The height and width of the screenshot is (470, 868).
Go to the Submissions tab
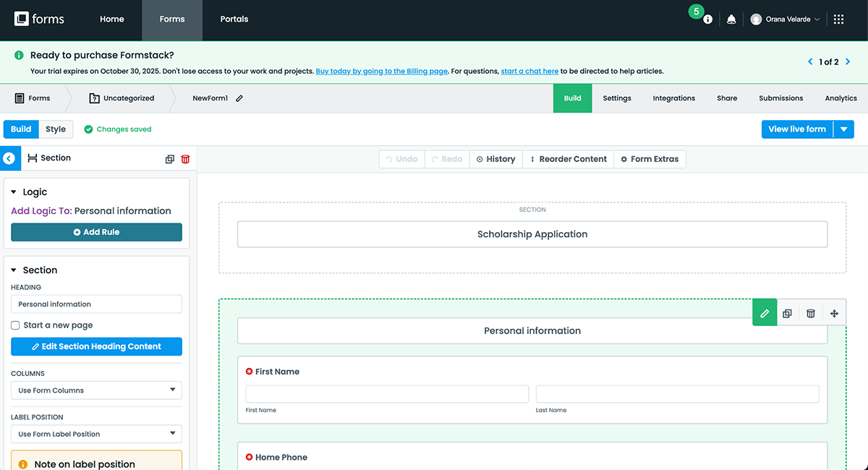pyautogui.click(x=780, y=98)
